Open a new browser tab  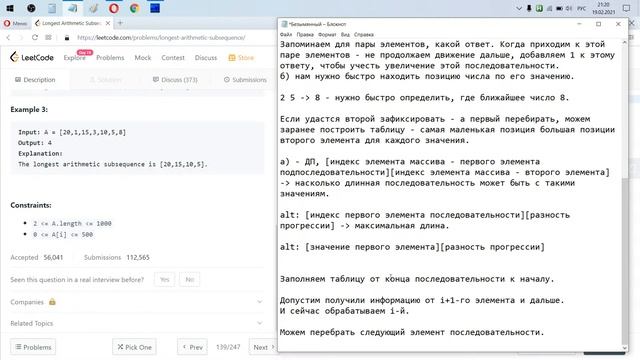pos(120,23)
